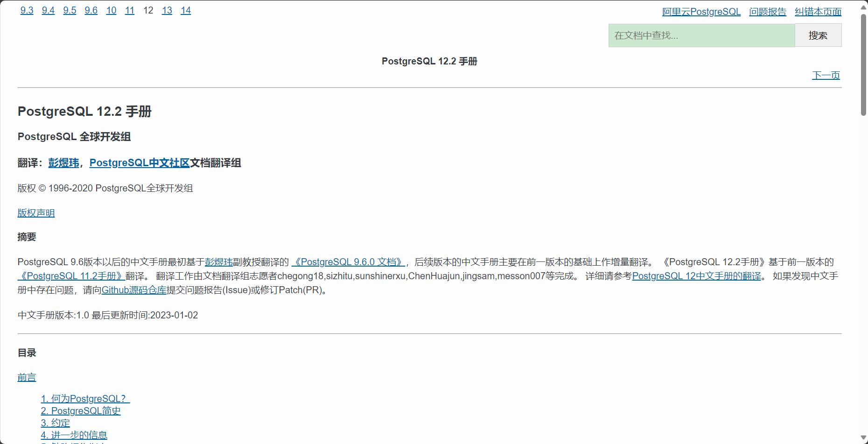Open 《PostgreSQL 11.2手册》 link
This screenshot has width=868, height=444.
[x=71, y=276]
